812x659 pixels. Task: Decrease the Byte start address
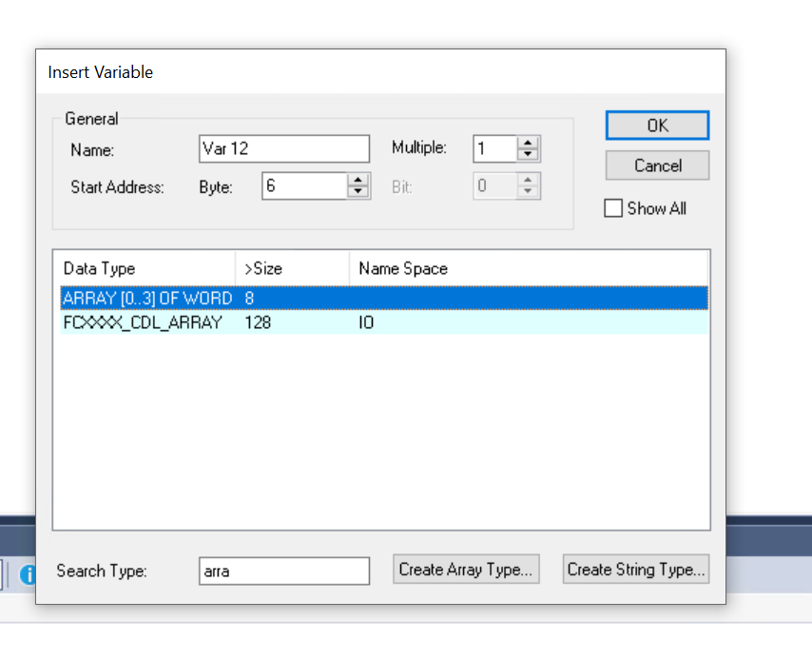pos(358,192)
